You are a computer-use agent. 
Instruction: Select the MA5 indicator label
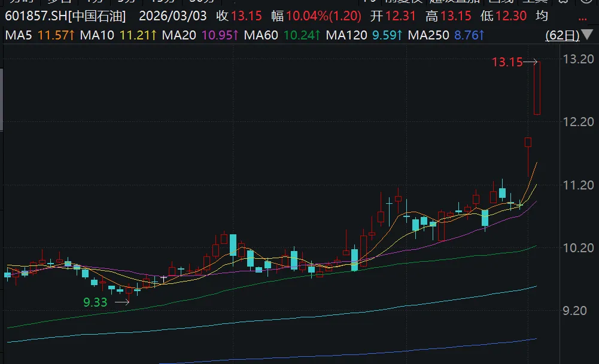[x=19, y=35]
